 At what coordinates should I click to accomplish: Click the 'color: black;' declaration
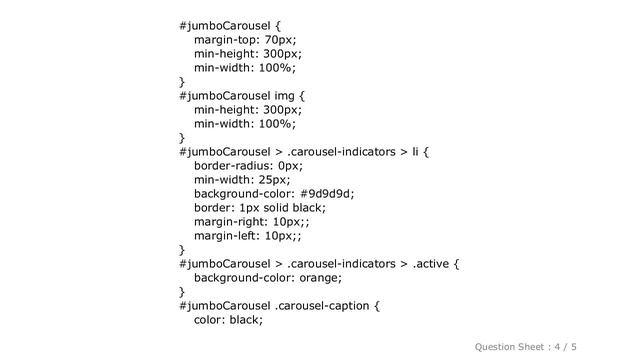[228, 320]
